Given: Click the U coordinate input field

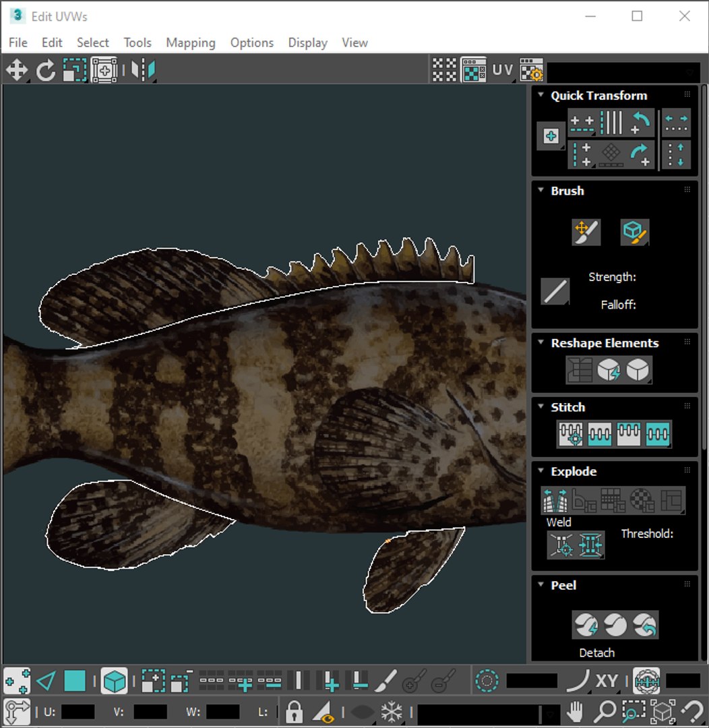Looking at the screenshot, I should coord(78,712).
